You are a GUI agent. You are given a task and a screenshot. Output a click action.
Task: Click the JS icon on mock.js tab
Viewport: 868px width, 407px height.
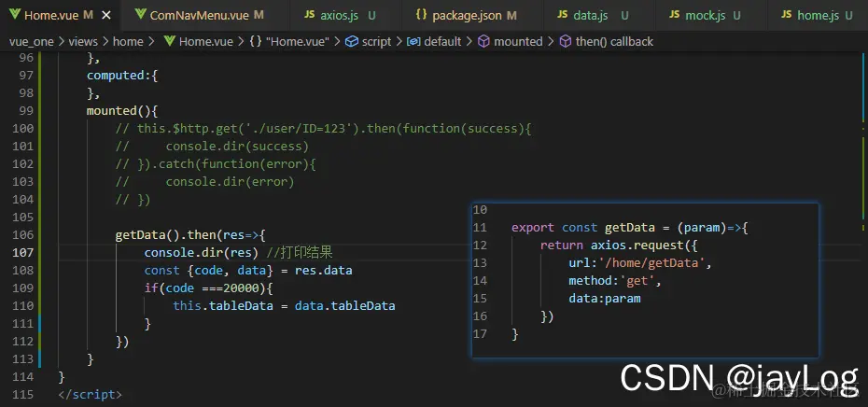click(x=674, y=15)
